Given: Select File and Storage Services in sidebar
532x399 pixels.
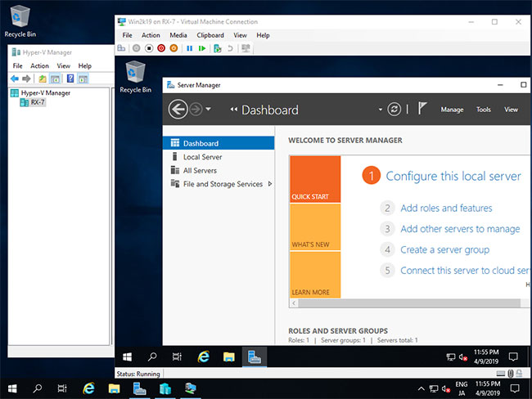Looking at the screenshot, I should click(x=219, y=184).
